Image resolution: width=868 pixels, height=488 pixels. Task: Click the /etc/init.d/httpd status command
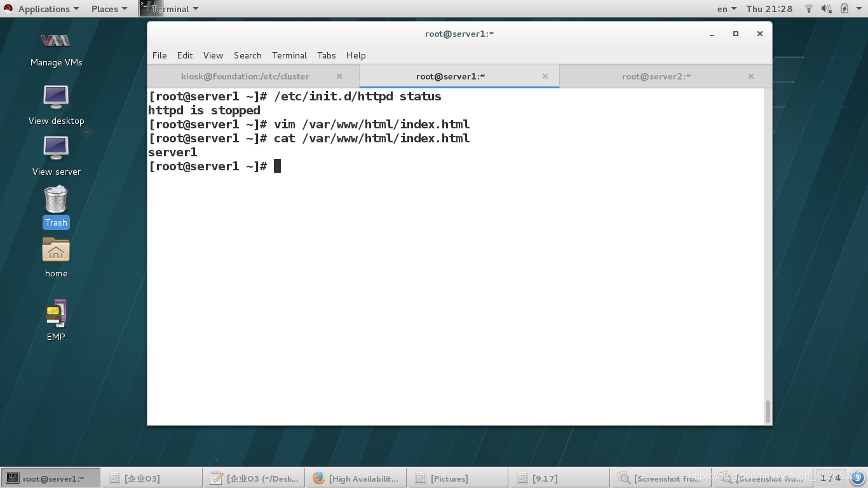pyautogui.click(x=358, y=97)
